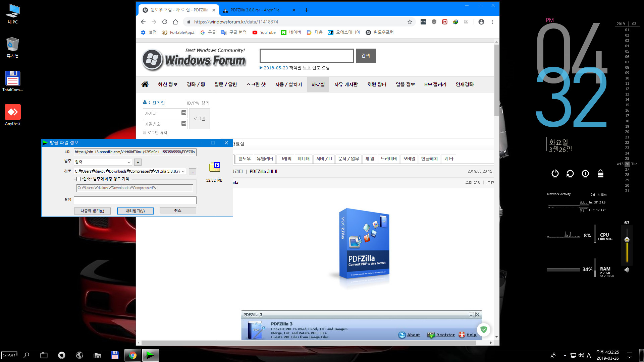
Task: Check the 로그인 유지 checkbox
Action: tap(145, 132)
